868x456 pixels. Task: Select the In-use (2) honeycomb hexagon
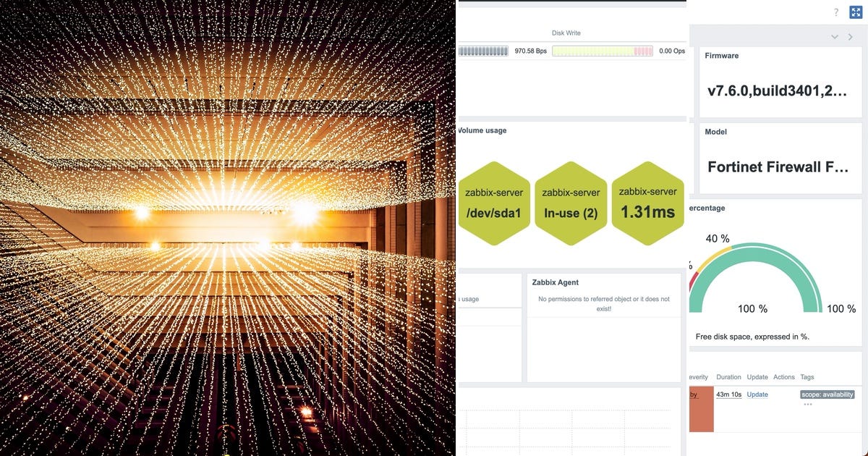coord(571,203)
